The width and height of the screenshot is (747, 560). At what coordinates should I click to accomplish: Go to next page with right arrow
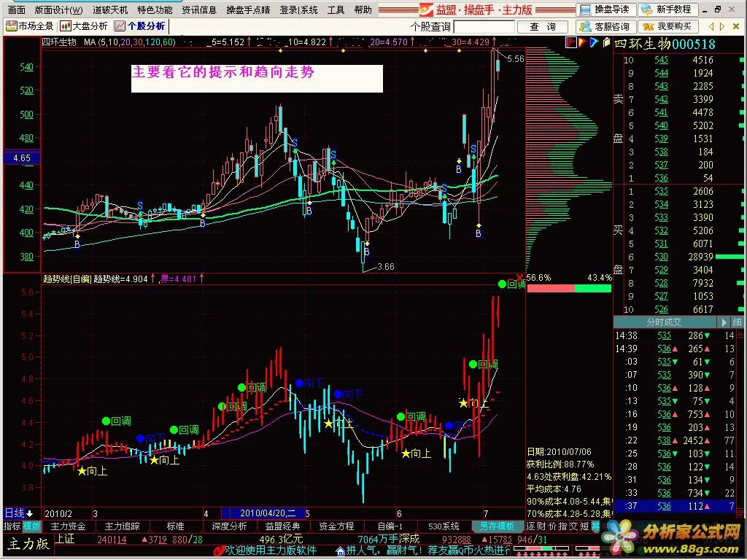coord(722,27)
